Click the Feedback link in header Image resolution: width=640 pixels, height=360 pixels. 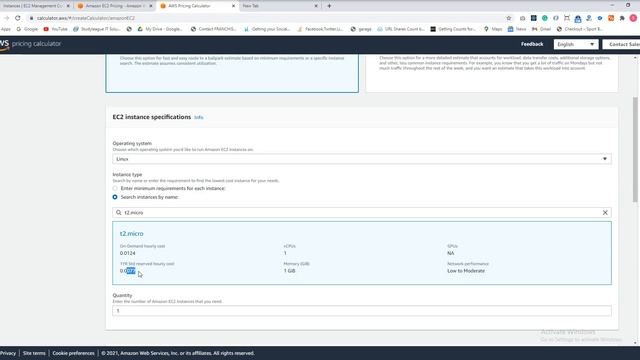[x=532, y=44]
